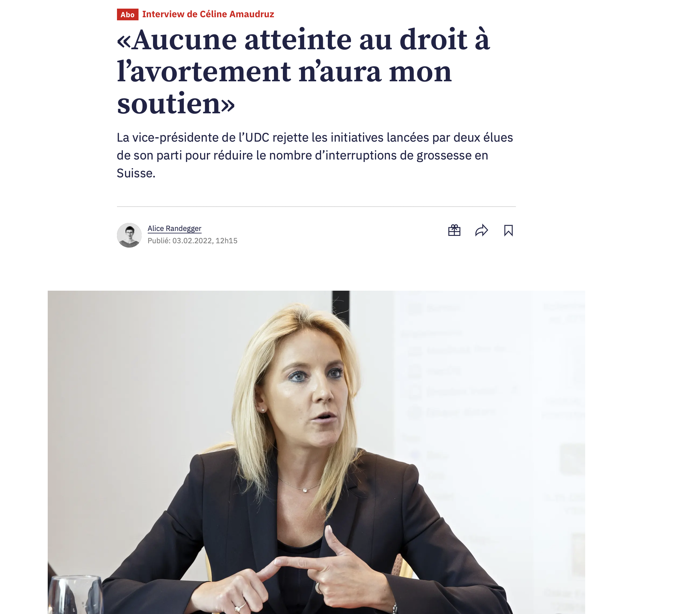This screenshot has height=614, width=700.
Task: Click the word 'soutien»' in the headline
Action: coord(176,103)
